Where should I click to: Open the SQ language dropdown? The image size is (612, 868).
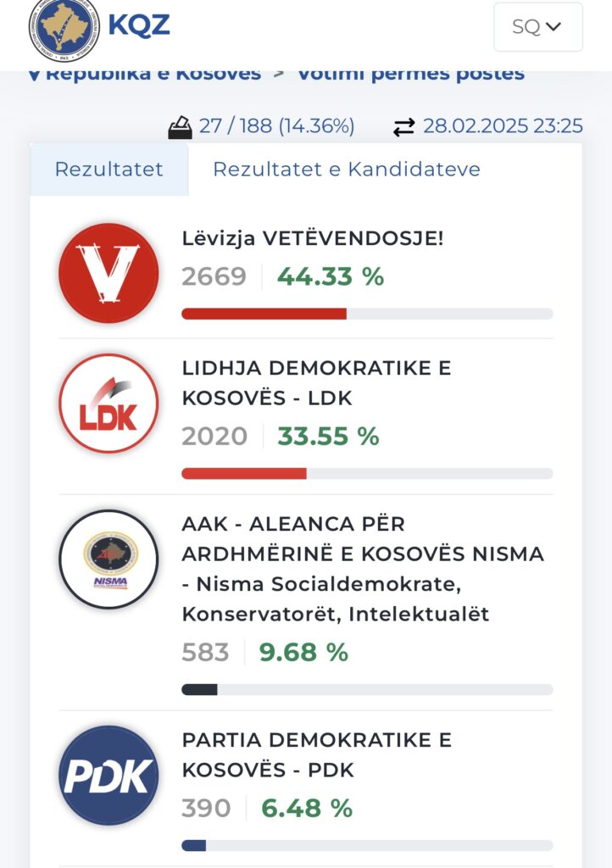click(538, 26)
